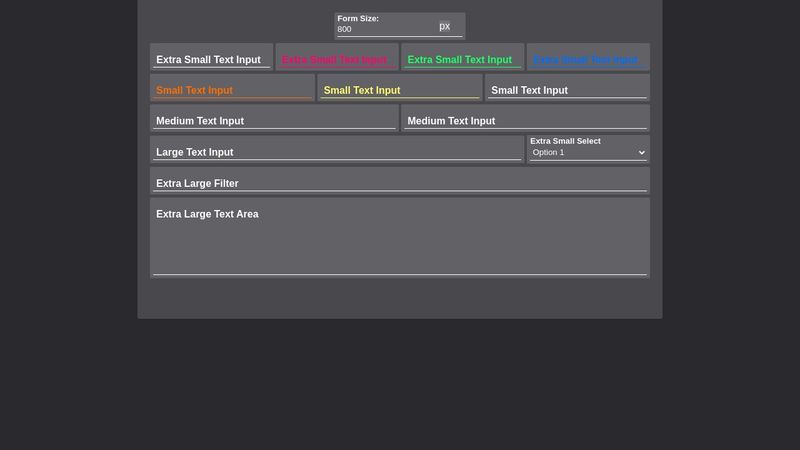Focus the white Extra Small Text Input
The image size is (800, 450).
coord(211,60)
